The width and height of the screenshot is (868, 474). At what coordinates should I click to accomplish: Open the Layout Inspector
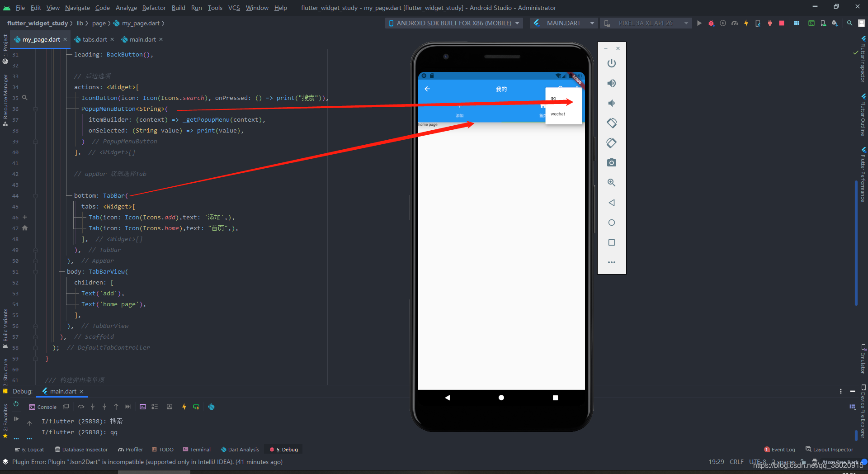pos(829,450)
